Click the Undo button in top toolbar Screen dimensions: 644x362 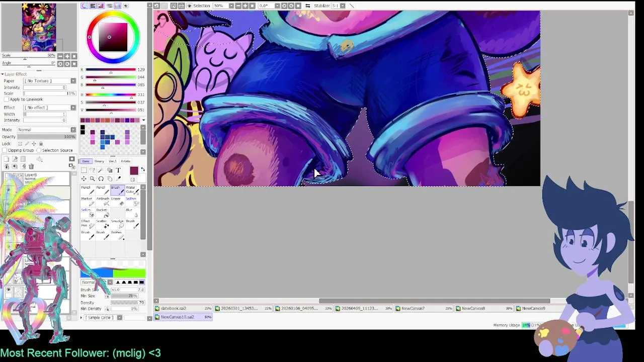click(x=156, y=6)
